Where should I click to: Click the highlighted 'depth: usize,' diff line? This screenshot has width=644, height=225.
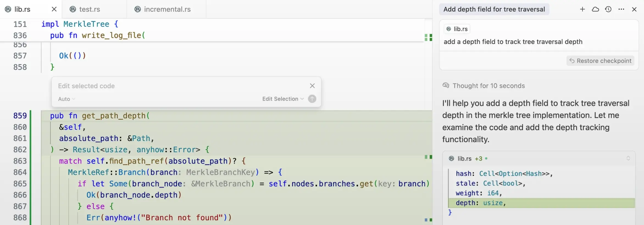point(541,203)
